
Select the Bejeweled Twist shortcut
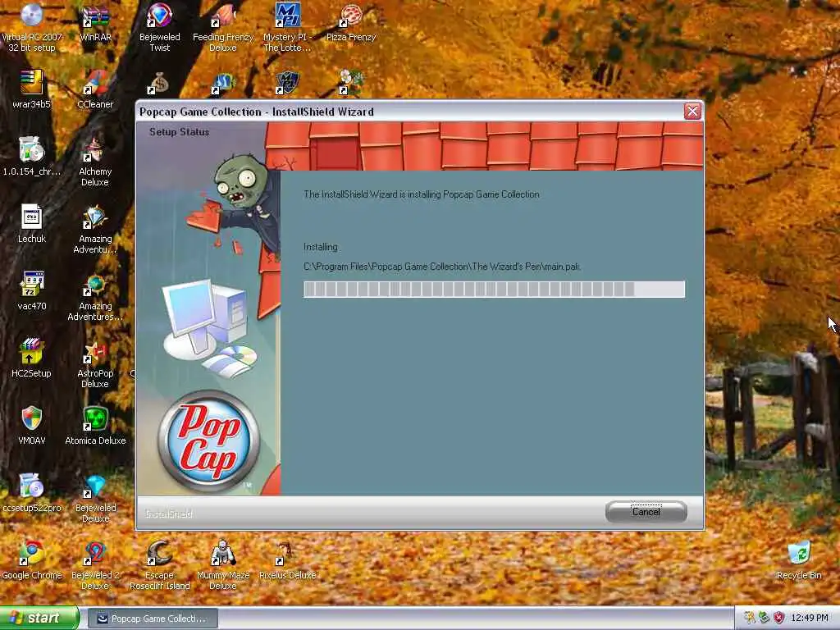160,27
